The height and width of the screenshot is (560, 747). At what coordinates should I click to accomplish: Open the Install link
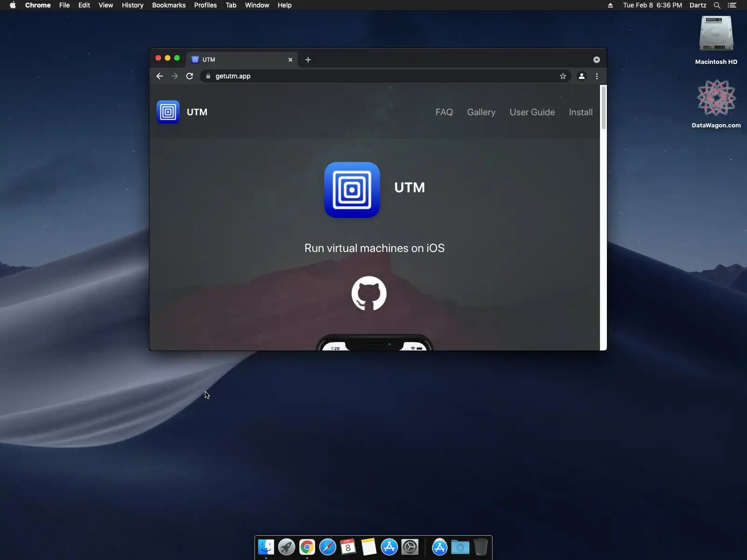[581, 112]
